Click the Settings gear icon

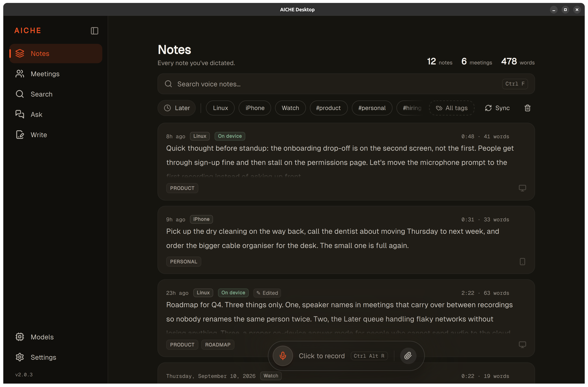coord(20,357)
